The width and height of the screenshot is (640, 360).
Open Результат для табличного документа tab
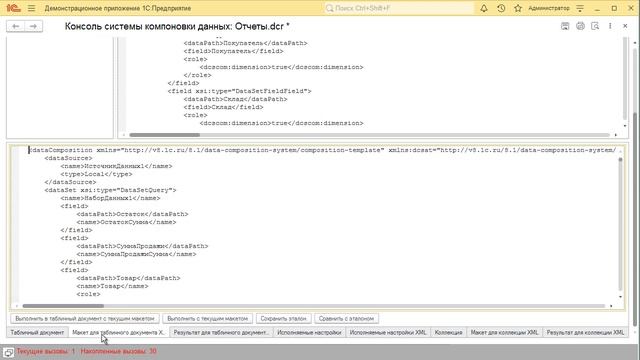tap(221, 333)
